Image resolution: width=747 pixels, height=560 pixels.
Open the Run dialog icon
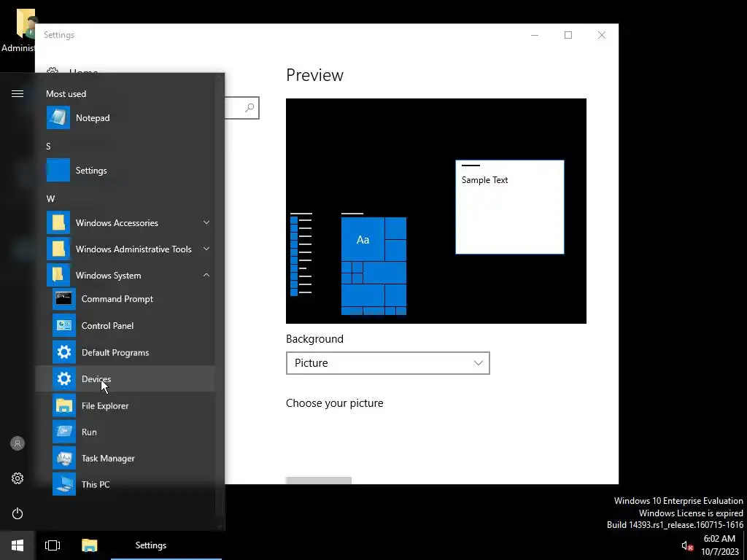point(64,432)
